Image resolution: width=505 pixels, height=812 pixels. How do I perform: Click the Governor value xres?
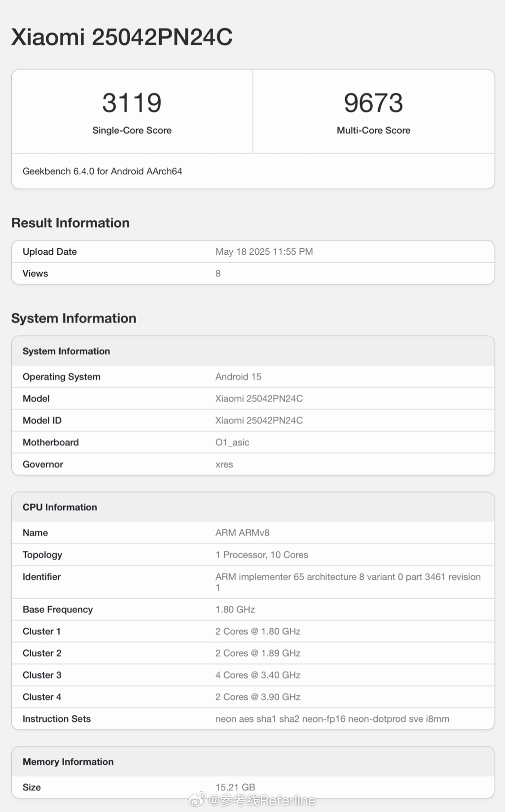pos(224,464)
